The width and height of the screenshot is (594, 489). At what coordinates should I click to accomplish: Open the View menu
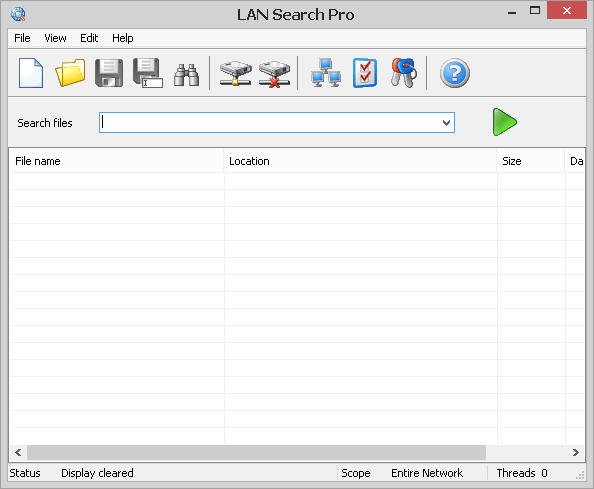pos(55,38)
